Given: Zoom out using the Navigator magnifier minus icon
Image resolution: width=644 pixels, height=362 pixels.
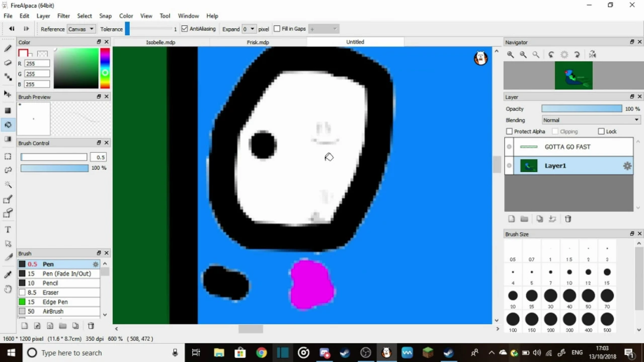Looking at the screenshot, I should 523,54.
